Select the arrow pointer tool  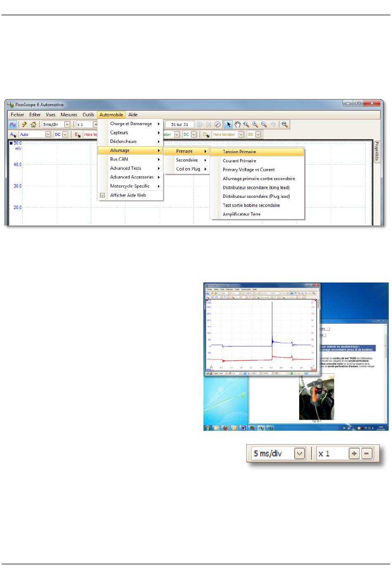pos(229,124)
